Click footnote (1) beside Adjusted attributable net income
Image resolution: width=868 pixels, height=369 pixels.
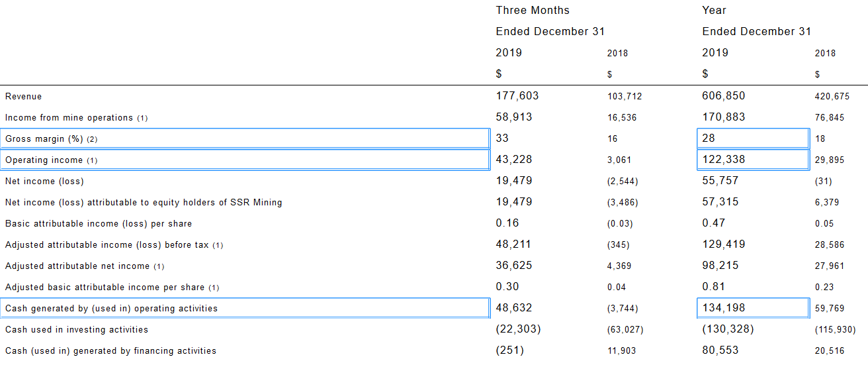point(159,266)
